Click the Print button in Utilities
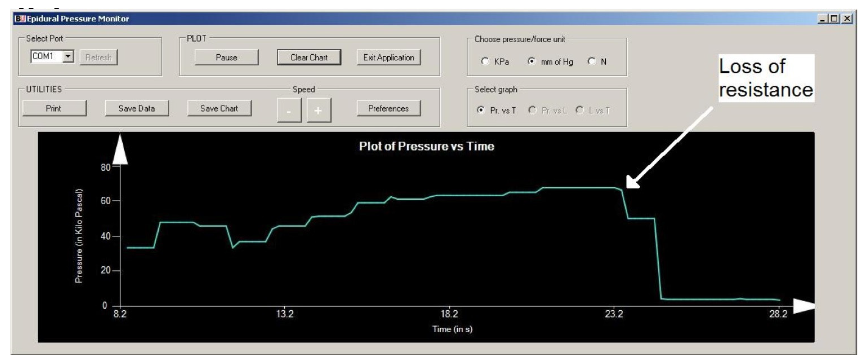The image size is (868, 363). (54, 108)
